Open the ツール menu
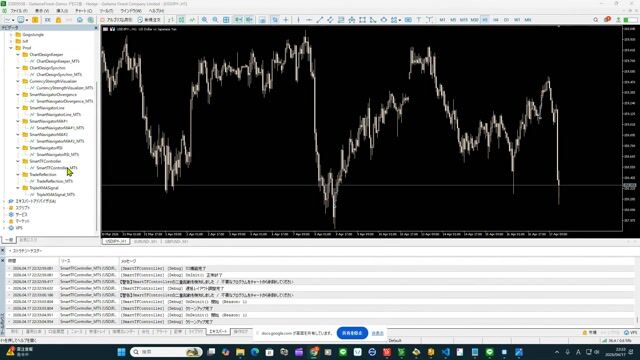 107,11
